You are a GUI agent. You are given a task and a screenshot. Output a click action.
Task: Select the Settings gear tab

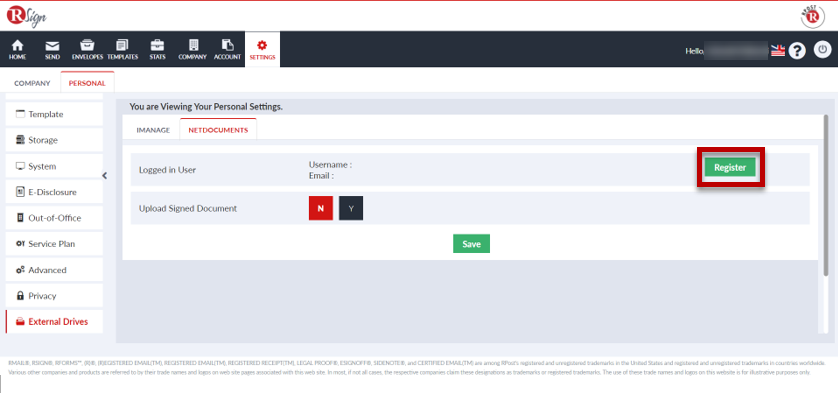coord(262,49)
